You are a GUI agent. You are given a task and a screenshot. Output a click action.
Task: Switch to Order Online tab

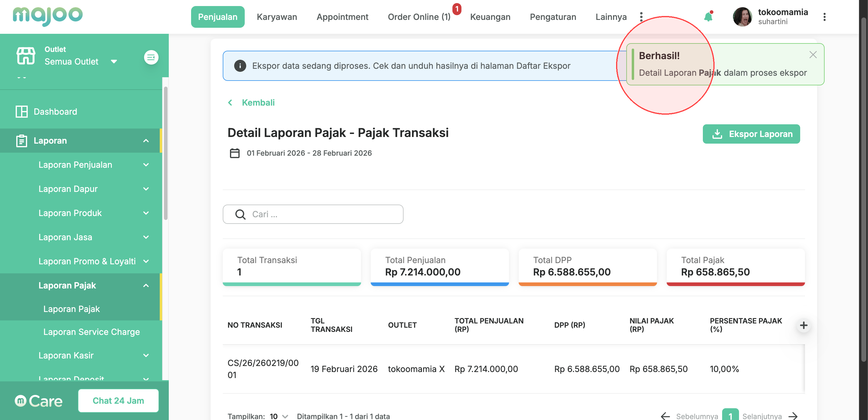(x=419, y=17)
